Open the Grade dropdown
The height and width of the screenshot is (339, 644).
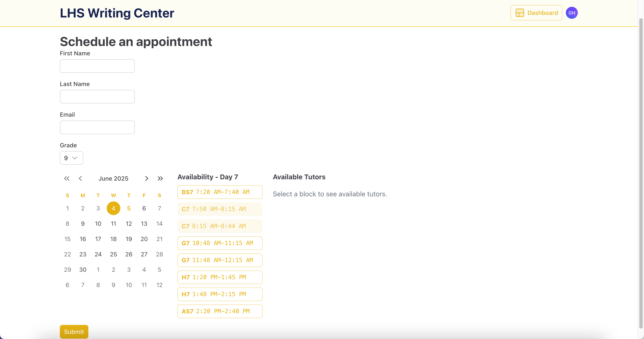[71, 158]
